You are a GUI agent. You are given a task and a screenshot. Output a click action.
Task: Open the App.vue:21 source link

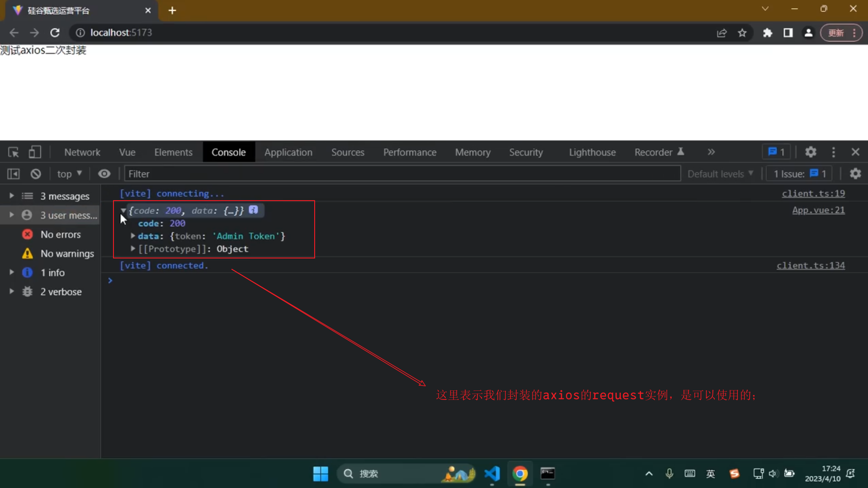click(818, 210)
